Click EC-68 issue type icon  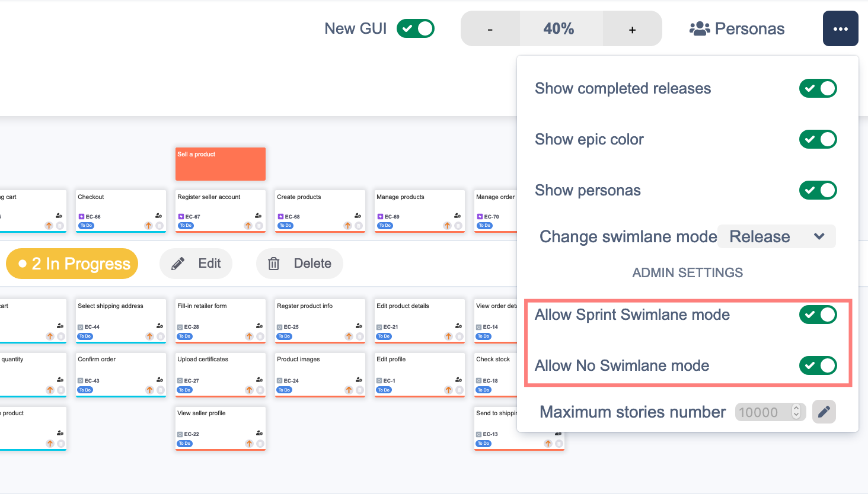(280, 217)
